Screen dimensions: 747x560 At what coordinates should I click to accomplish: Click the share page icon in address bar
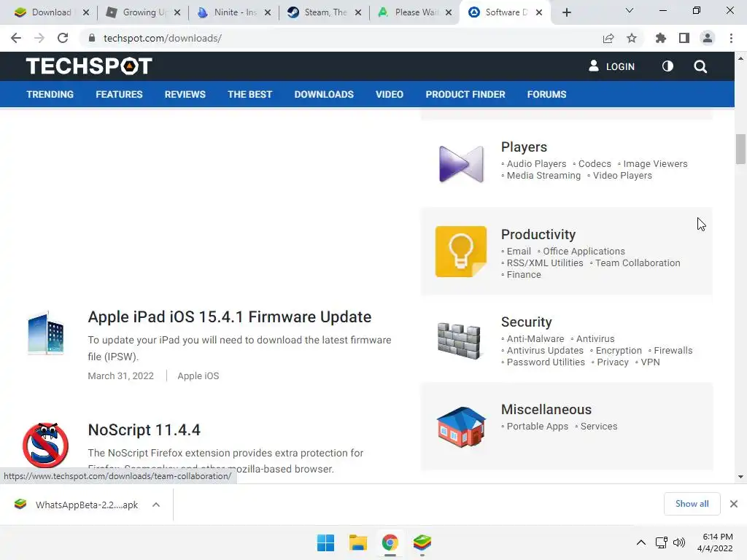click(608, 38)
